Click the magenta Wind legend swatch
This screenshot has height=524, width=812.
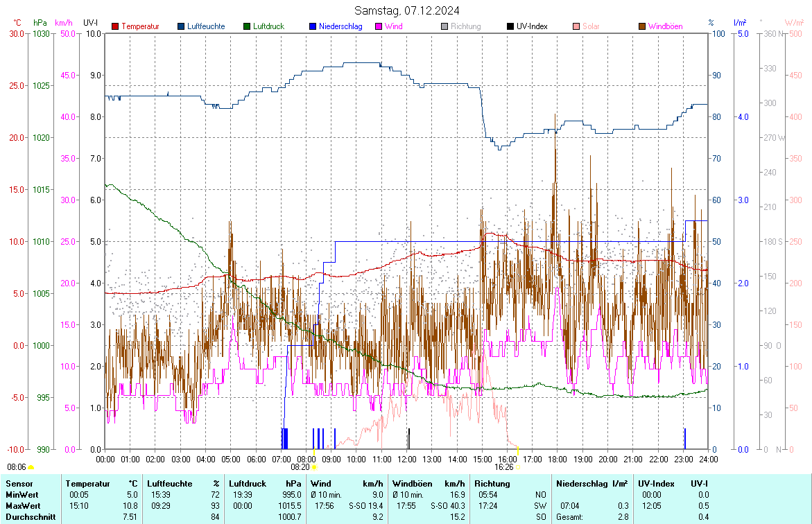pos(379,26)
